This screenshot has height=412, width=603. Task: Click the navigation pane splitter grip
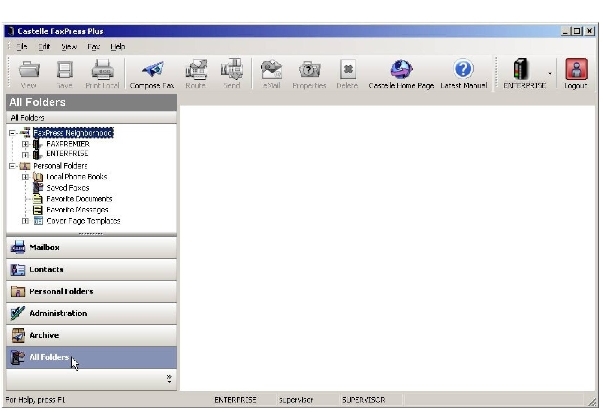pyautogui.click(x=91, y=234)
